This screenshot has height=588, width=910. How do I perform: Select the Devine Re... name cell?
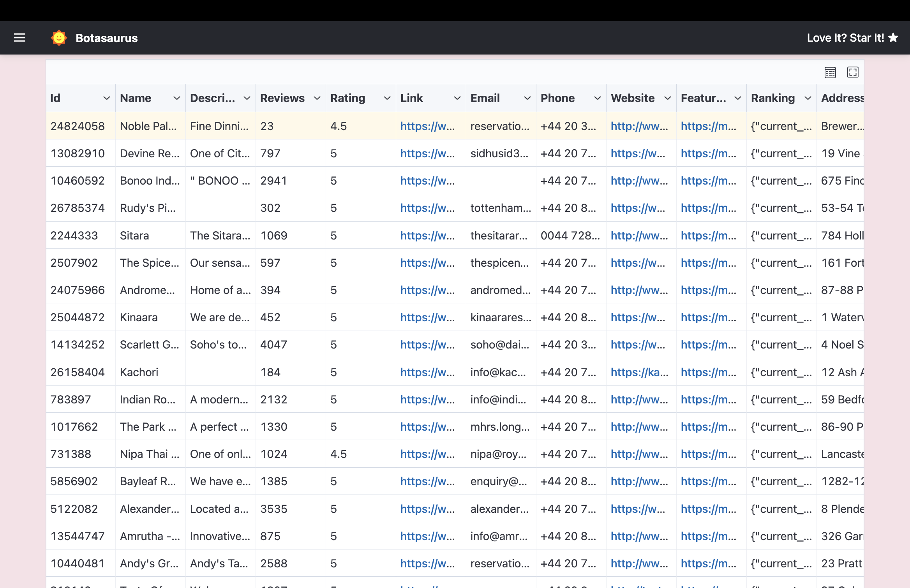pos(150,153)
